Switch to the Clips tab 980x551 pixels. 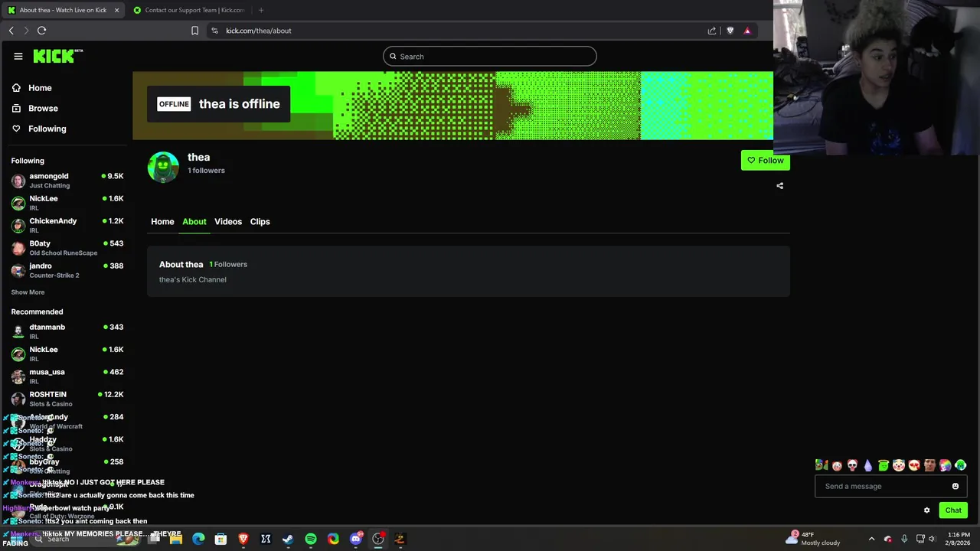[x=260, y=221]
